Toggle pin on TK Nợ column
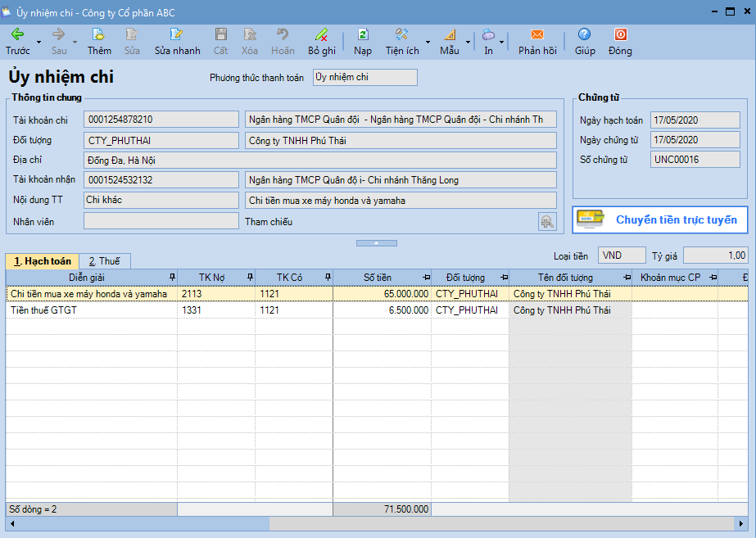Screen dimensions: 756x538 coord(250,278)
